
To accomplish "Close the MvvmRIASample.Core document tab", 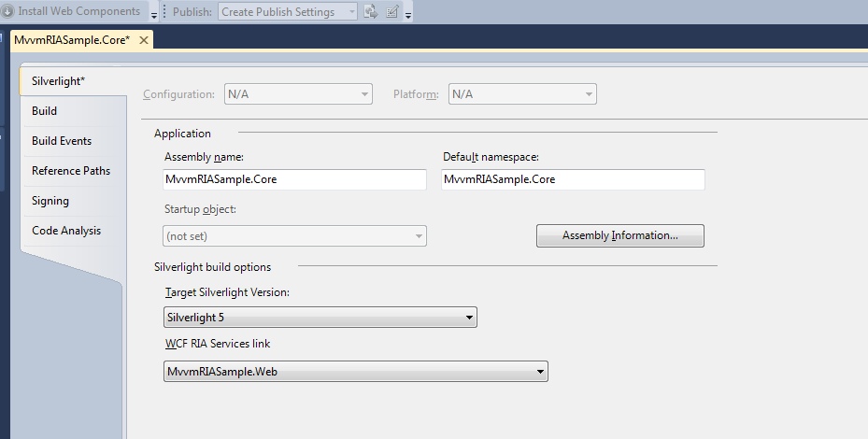I will click(x=143, y=40).
